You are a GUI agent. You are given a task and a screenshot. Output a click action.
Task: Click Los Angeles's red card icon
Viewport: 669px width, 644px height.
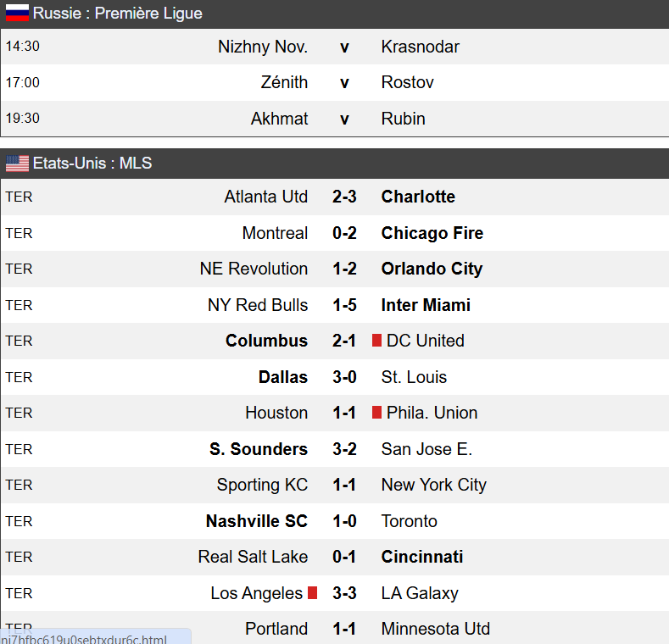[x=312, y=593]
